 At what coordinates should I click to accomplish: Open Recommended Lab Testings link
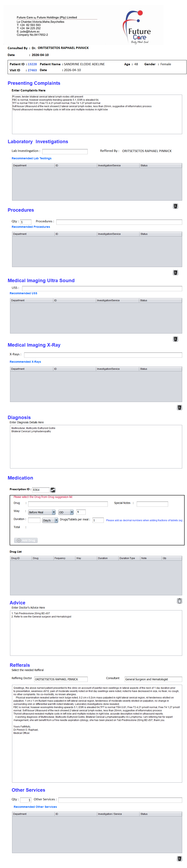click(32, 158)
